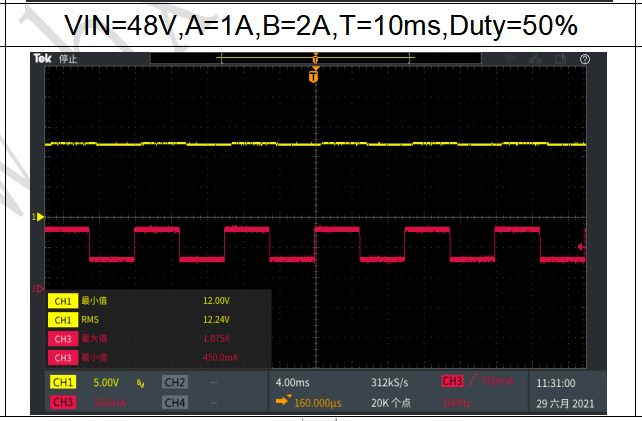This screenshot has height=421, width=642.
Task: Click the orange horizontal delay arrow icon
Action: tap(283, 400)
